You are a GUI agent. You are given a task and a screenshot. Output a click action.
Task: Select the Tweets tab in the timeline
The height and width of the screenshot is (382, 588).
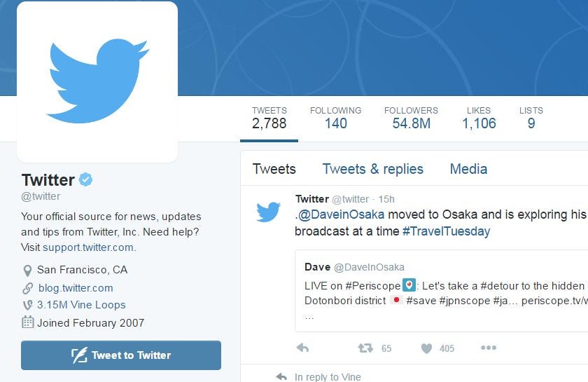point(274,169)
